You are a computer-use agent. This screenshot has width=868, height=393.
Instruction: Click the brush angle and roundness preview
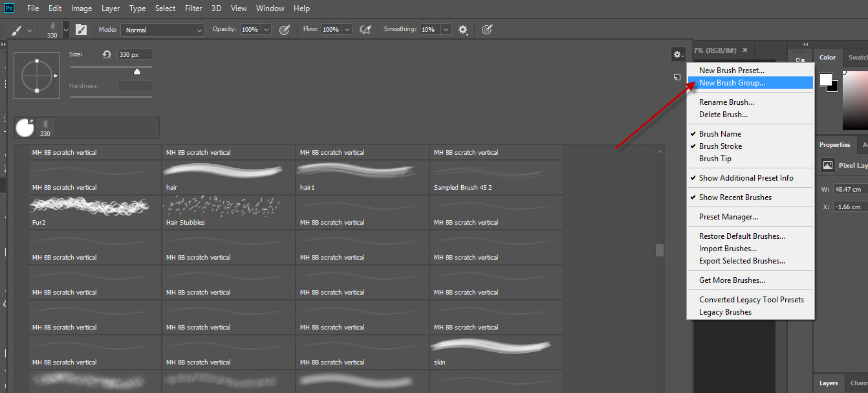coord(37,75)
